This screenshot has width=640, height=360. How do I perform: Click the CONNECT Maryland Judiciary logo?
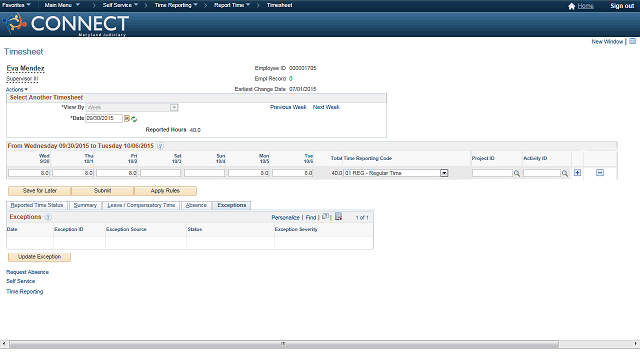tap(66, 24)
